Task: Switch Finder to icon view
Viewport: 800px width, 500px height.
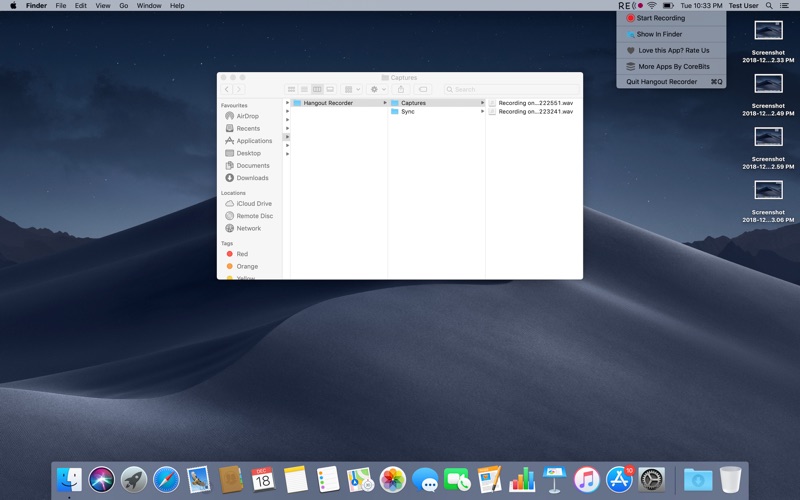Action: [x=291, y=89]
